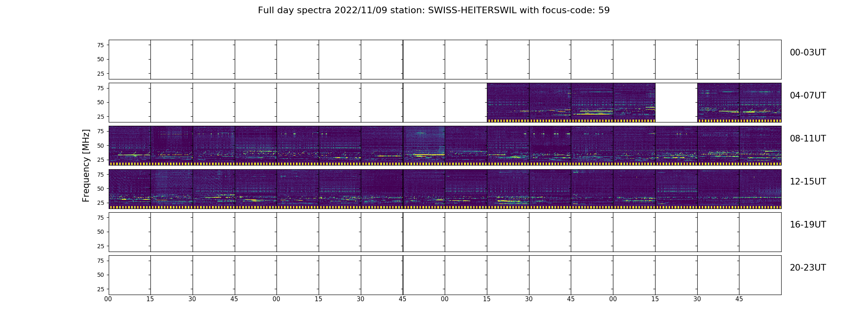Click the 50 tick label of the 08-11UT row
868x331 pixels.
100,146
